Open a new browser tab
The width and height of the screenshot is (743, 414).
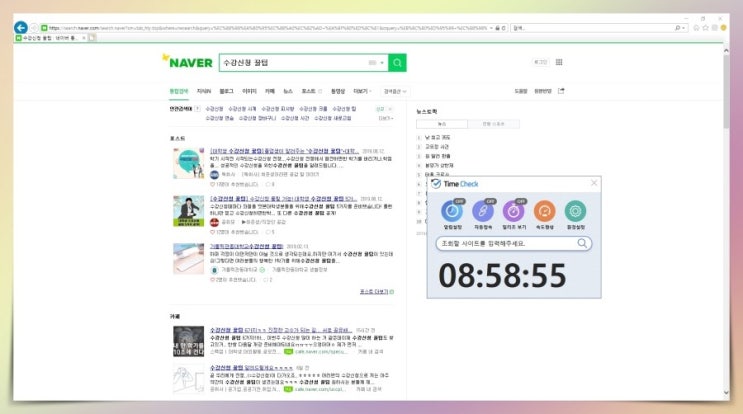[x=92, y=37]
